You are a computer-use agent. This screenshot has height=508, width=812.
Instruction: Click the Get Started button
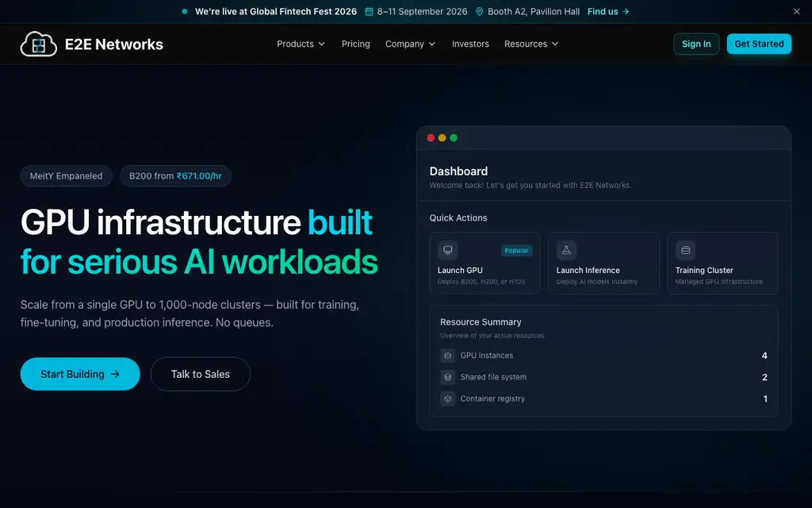[759, 44]
